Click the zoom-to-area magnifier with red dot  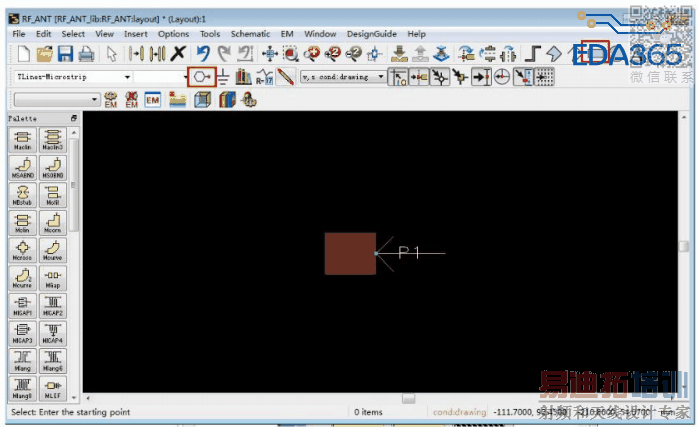point(291,54)
